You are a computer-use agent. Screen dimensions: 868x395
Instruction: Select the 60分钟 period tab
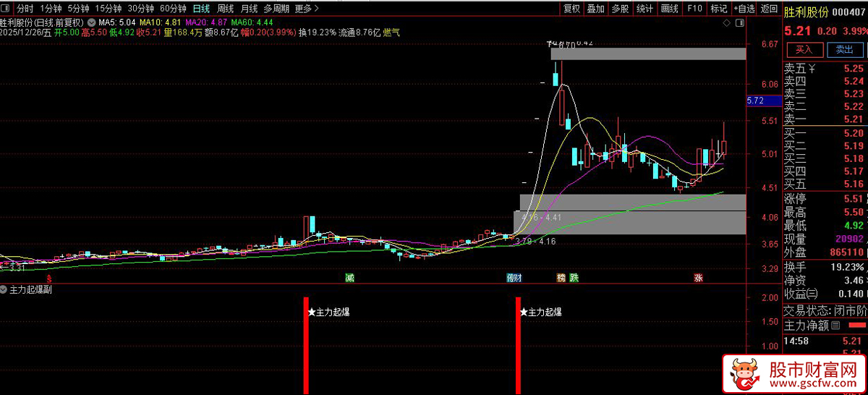click(173, 9)
